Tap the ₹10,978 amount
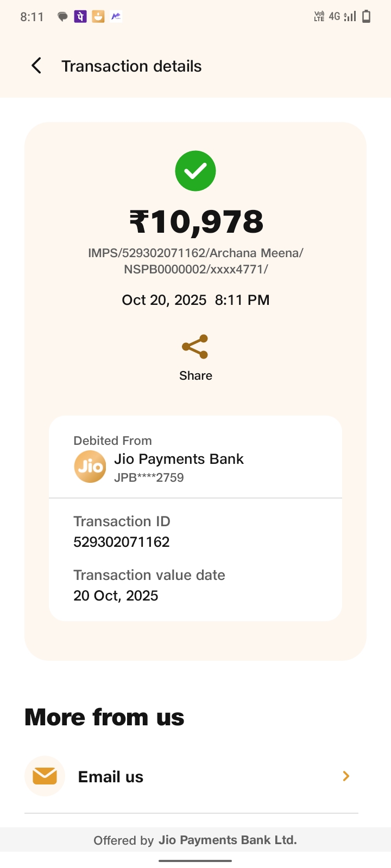Screen dimensions: 391x868 click(196, 222)
